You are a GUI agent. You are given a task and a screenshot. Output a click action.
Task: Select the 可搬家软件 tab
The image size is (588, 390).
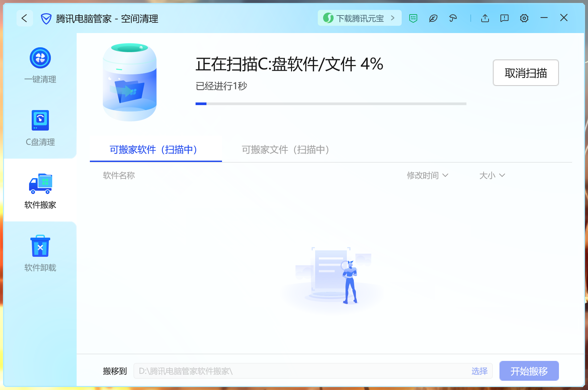[154, 150]
